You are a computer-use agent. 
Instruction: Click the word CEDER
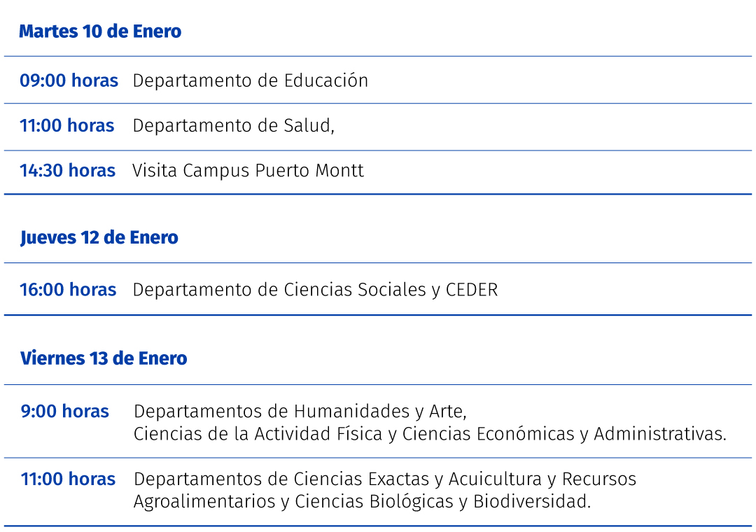(x=472, y=290)
